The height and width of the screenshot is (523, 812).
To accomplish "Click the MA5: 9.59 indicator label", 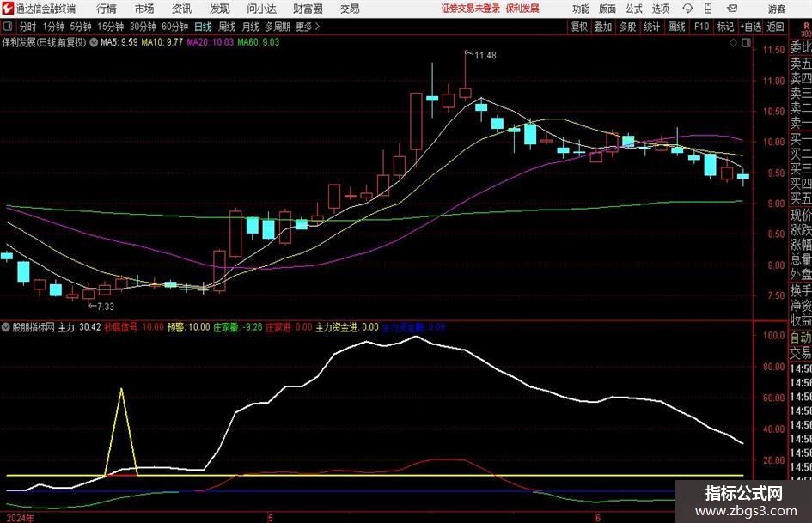I will point(119,42).
